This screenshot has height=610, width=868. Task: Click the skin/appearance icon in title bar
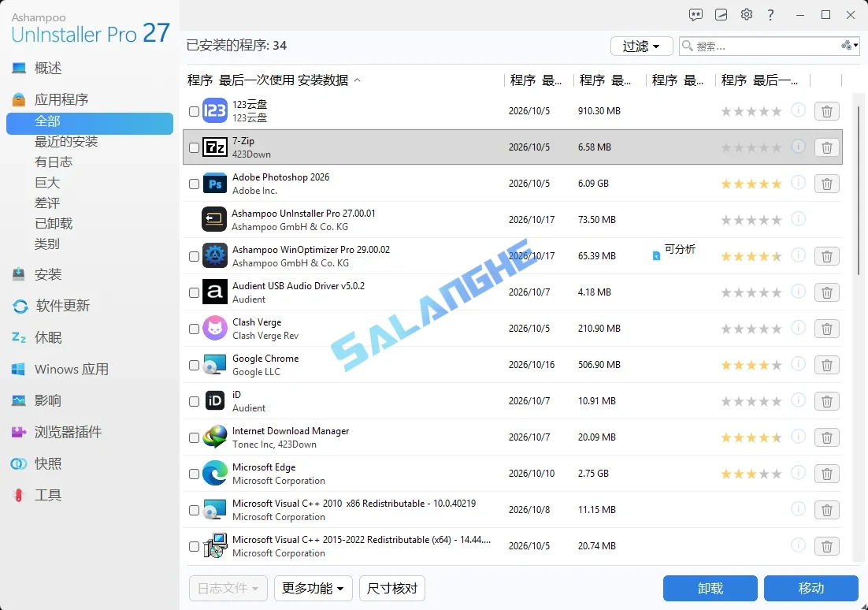[721, 15]
